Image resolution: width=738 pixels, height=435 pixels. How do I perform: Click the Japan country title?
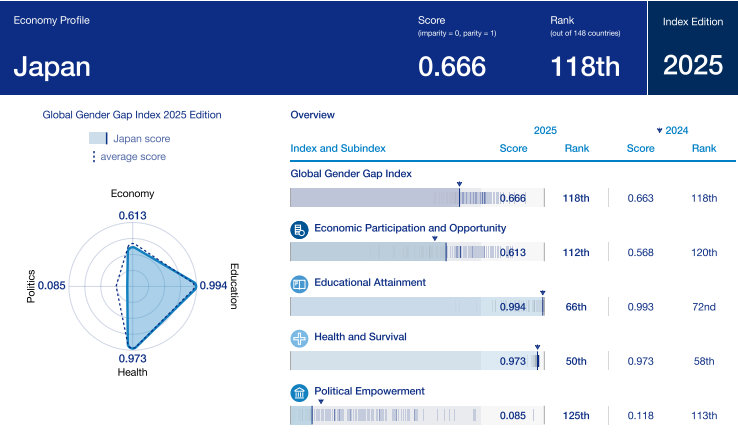(x=52, y=67)
